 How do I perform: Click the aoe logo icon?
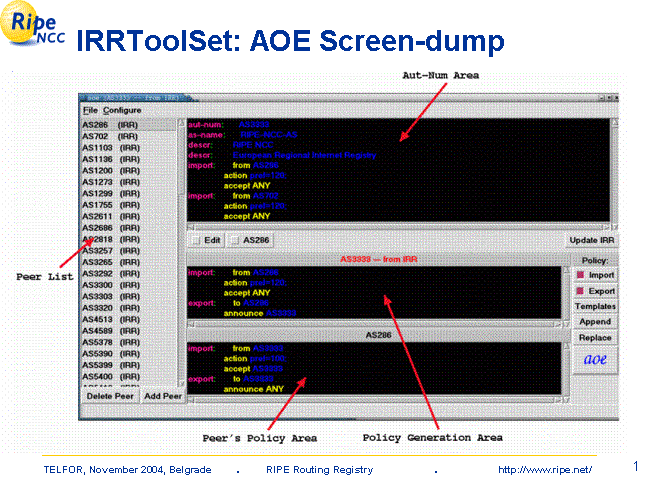(595, 359)
